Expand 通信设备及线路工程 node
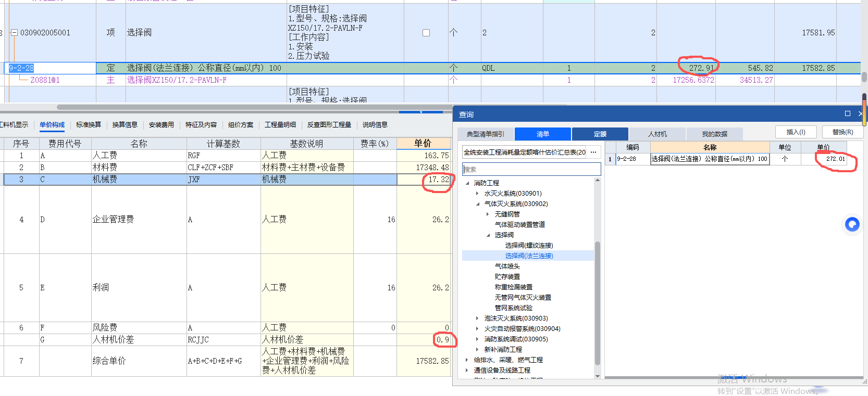 coord(467,371)
